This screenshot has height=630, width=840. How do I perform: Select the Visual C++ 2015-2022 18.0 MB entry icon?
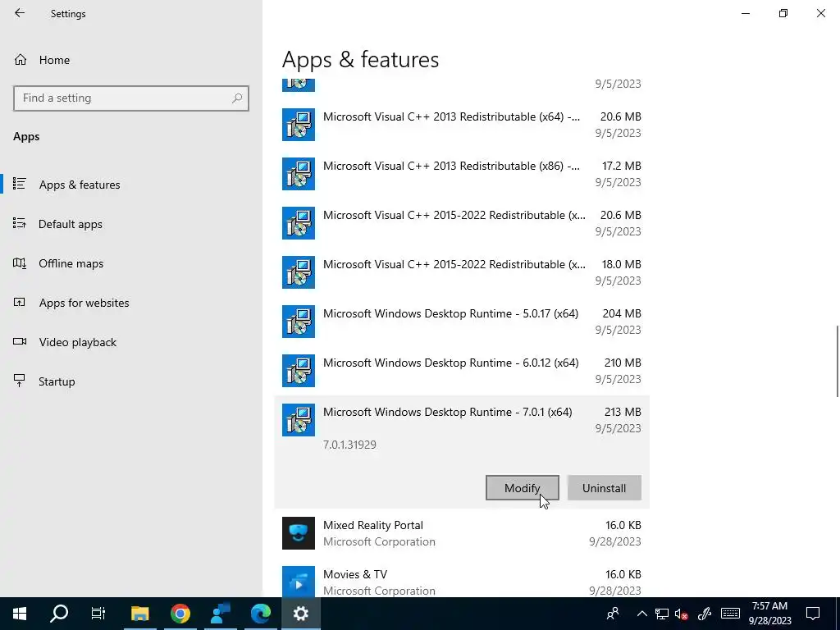point(299,272)
